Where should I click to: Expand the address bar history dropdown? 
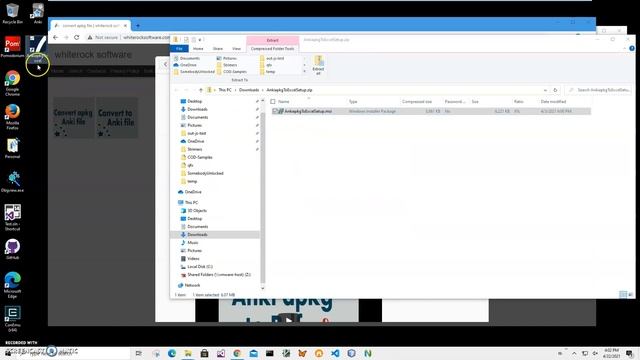(x=545, y=90)
